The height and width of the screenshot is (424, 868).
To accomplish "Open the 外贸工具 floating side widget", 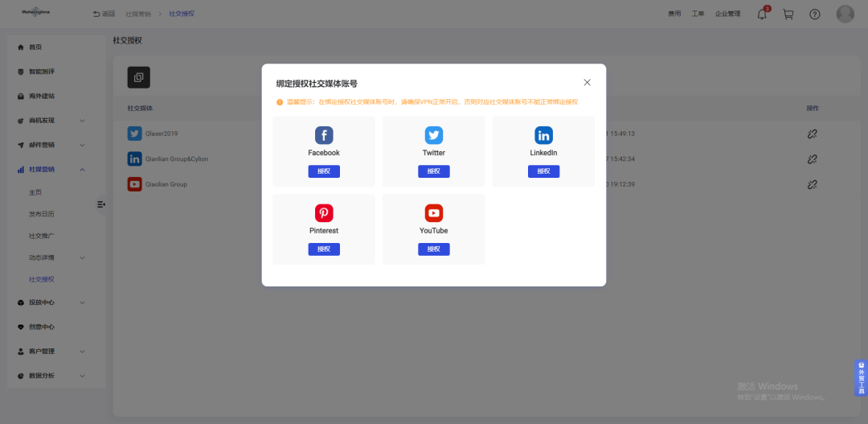I will point(861,378).
